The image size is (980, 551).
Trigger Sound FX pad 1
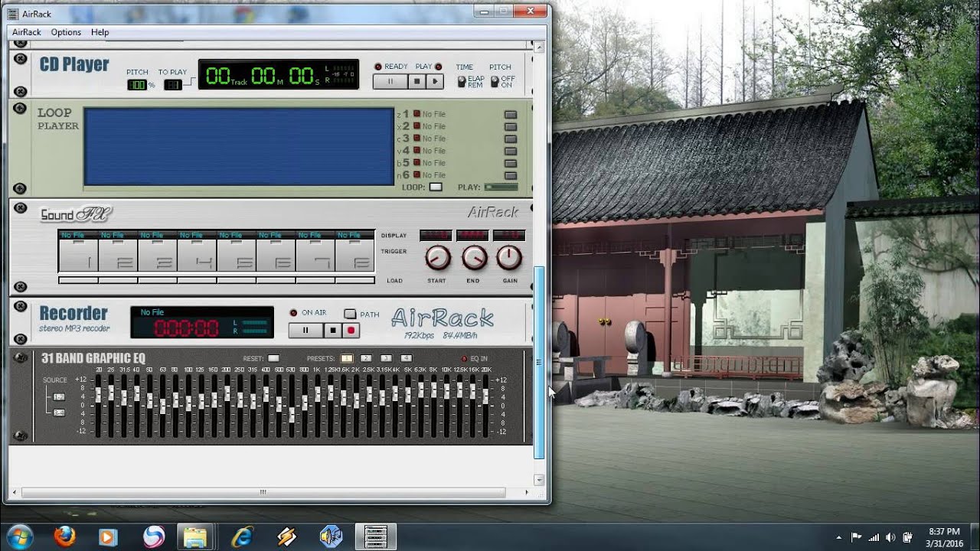(x=78, y=255)
